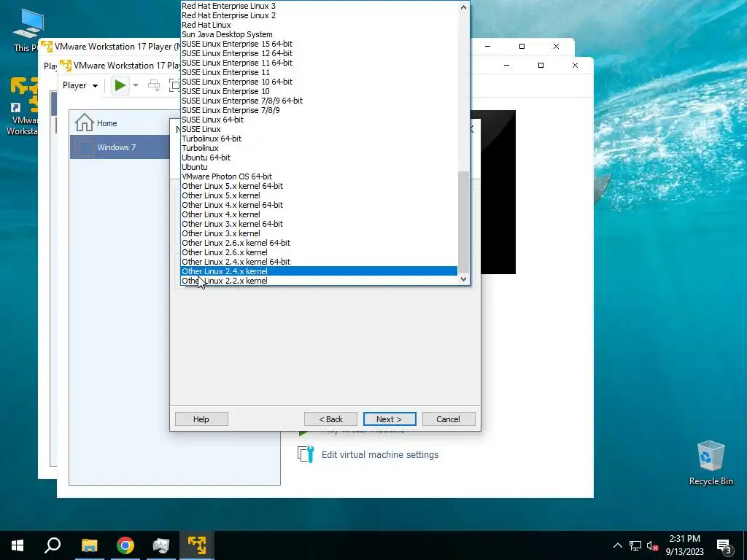This screenshot has height=560, width=747.
Task: Select the Windows 7 virtual machine entry
Action: pyautogui.click(x=120, y=147)
